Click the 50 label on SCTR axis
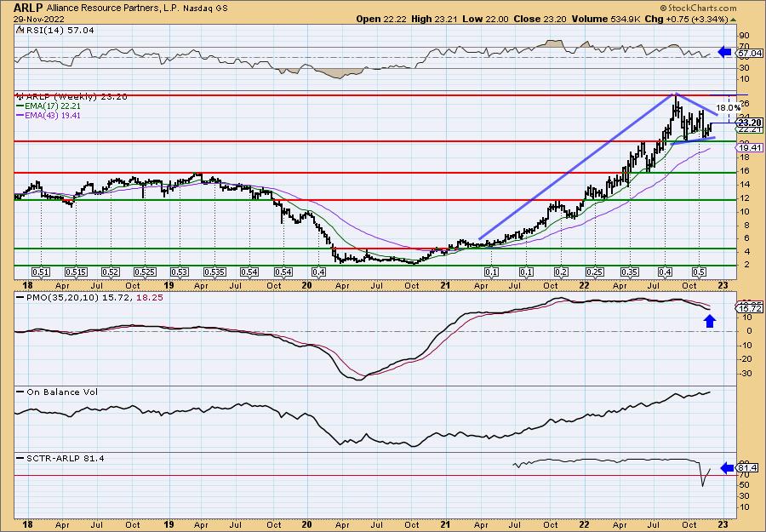This screenshot has height=532, width=766. (745, 484)
